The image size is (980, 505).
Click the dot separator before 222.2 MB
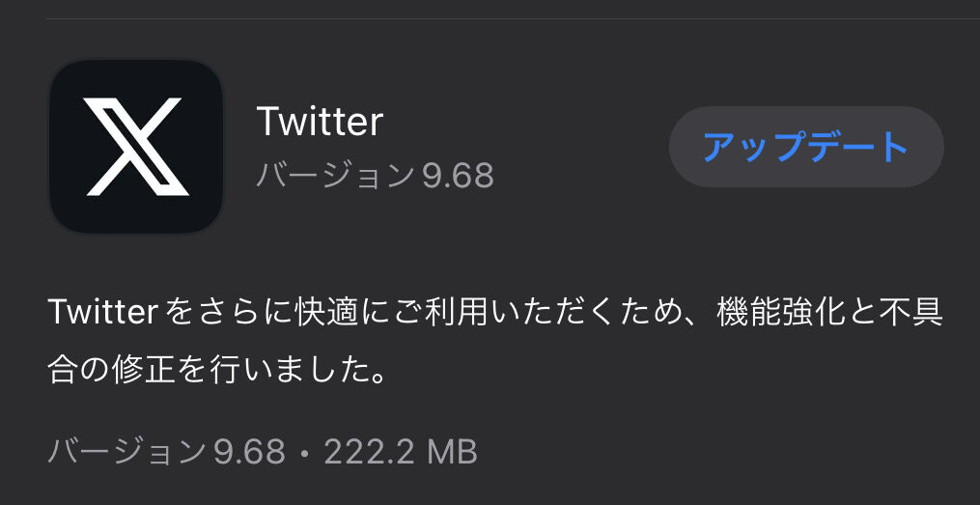tap(304, 453)
